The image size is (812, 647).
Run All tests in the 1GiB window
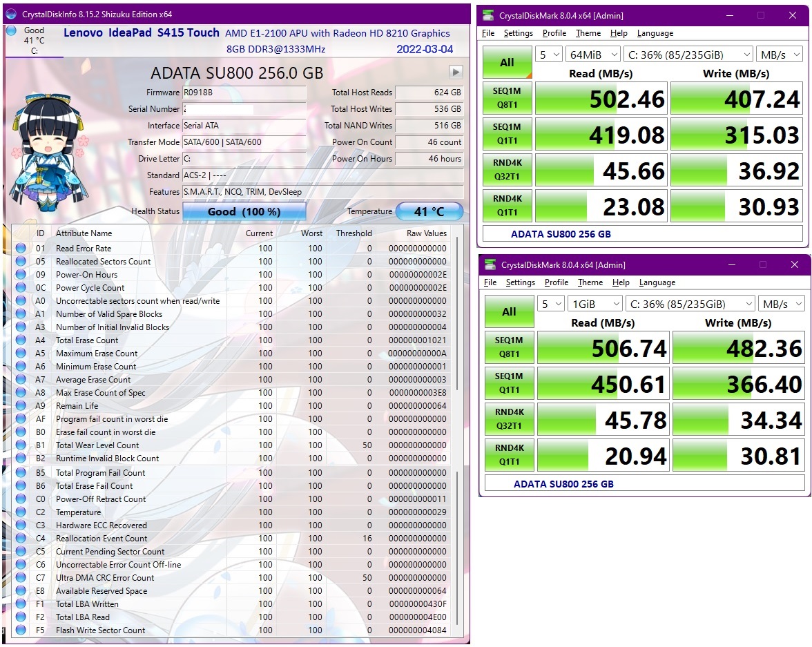pyautogui.click(x=509, y=311)
